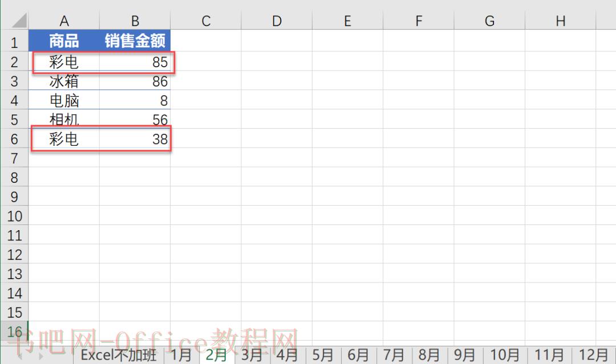Select the 电脑 cell

pos(64,100)
